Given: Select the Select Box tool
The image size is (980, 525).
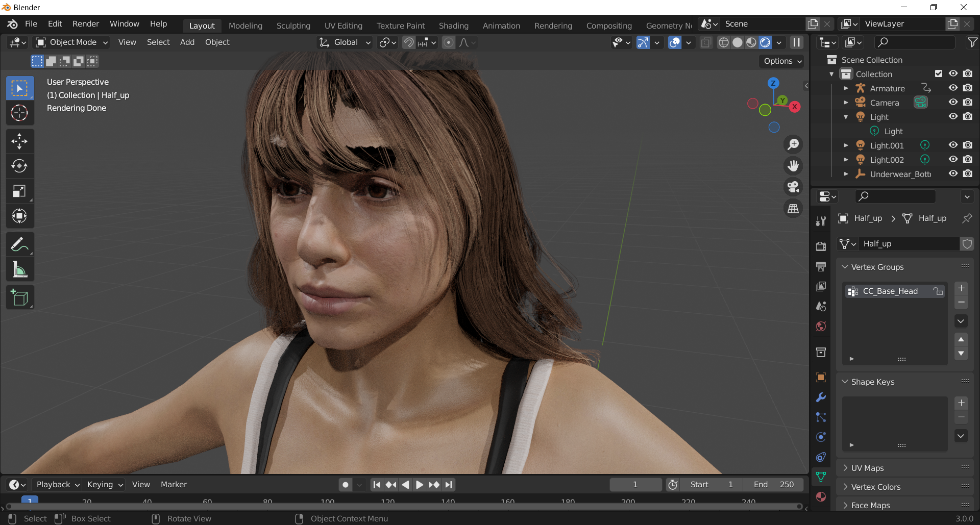Looking at the screenshot, I should coord(20,88).
